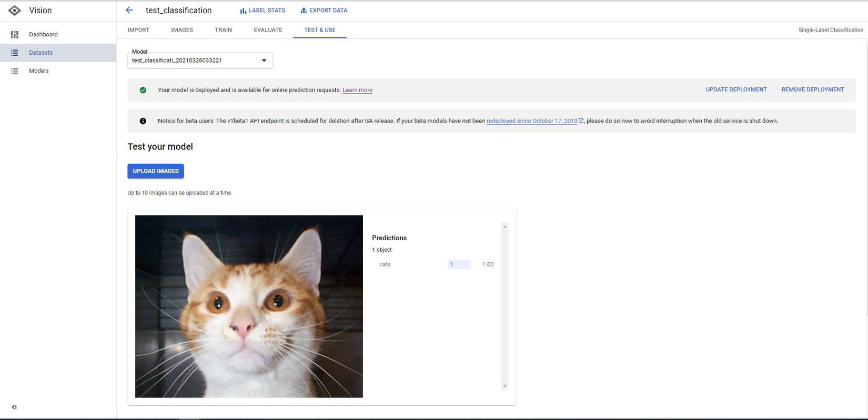Collapse the sidebar with the chevron icon
This screenshot has height=420, width=868.
pos(14,407)
